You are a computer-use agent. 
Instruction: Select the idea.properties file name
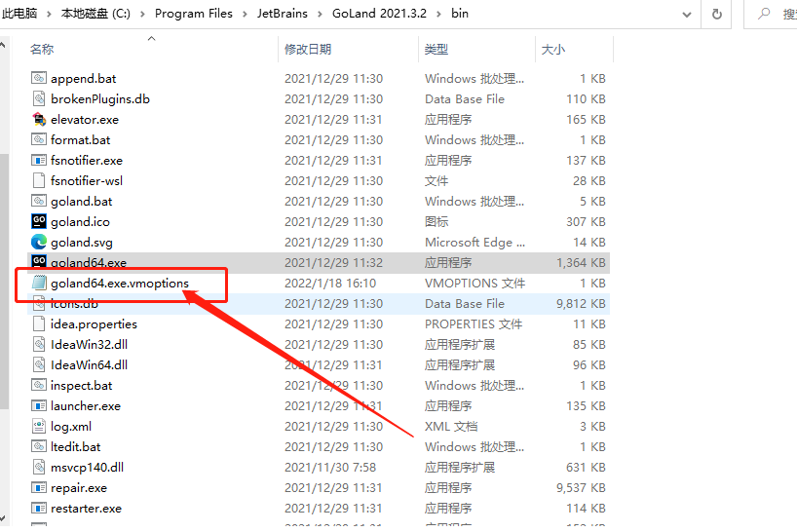[x=94, y=324]
